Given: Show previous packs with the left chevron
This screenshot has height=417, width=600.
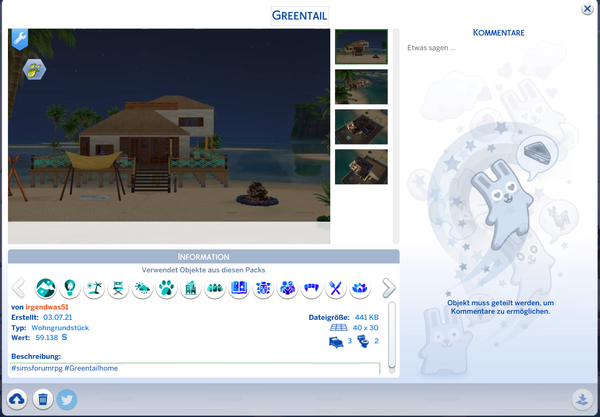Looking at the screenshot, I should pos(18,288).
